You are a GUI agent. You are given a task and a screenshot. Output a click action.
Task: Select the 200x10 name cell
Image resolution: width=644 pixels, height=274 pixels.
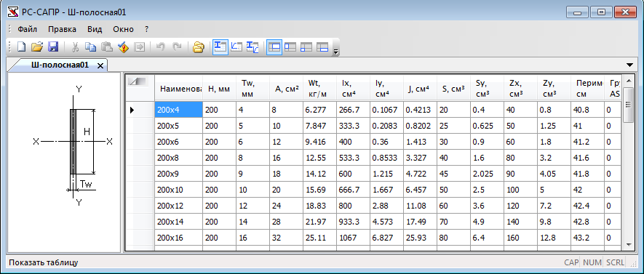click(179, 190)
